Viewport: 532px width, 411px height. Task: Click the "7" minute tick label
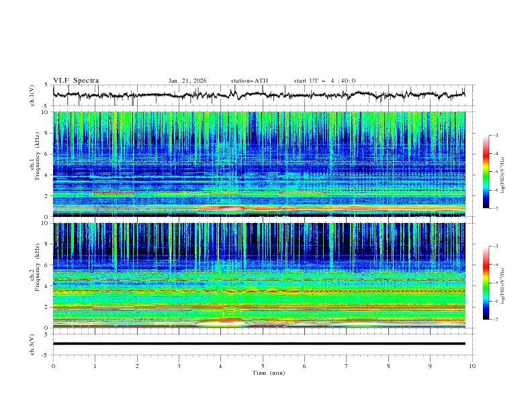[347, 366]
